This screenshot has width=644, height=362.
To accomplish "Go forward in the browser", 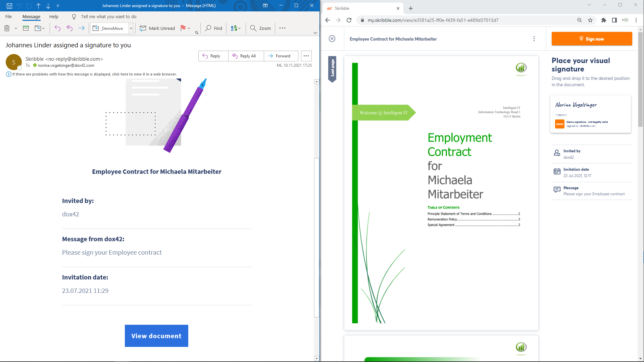I will pos(338,20).
